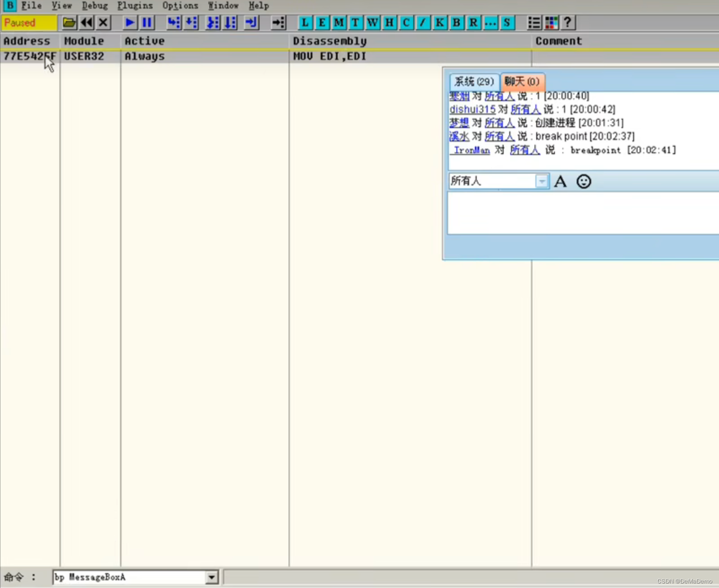Expand the command history dropdown
This screenshot has width=719, height=588.
210,577
